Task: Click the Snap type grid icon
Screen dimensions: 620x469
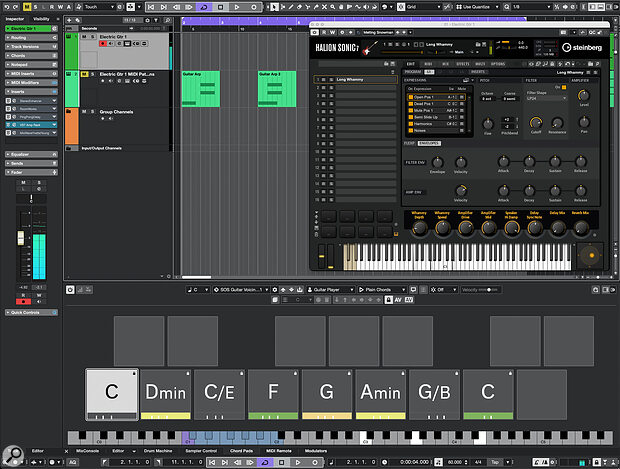Action: (401, 7)
